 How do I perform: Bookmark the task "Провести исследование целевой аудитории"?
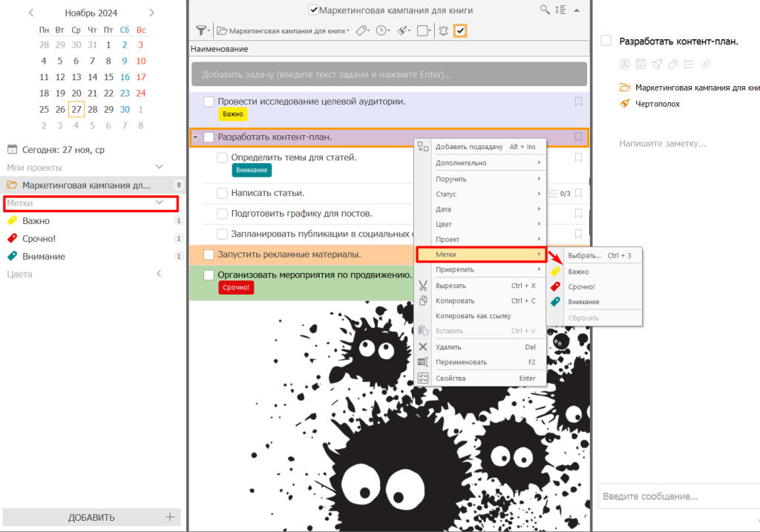click(578, 102)
